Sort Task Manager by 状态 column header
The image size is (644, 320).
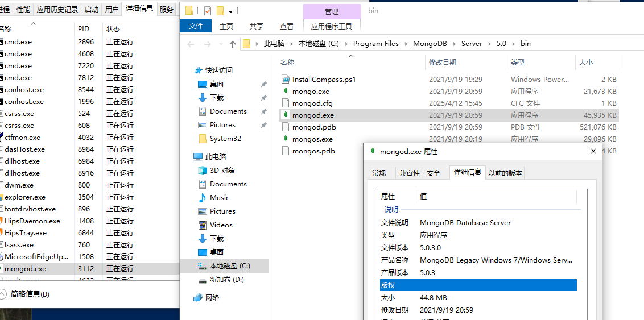tap(141, 29)
